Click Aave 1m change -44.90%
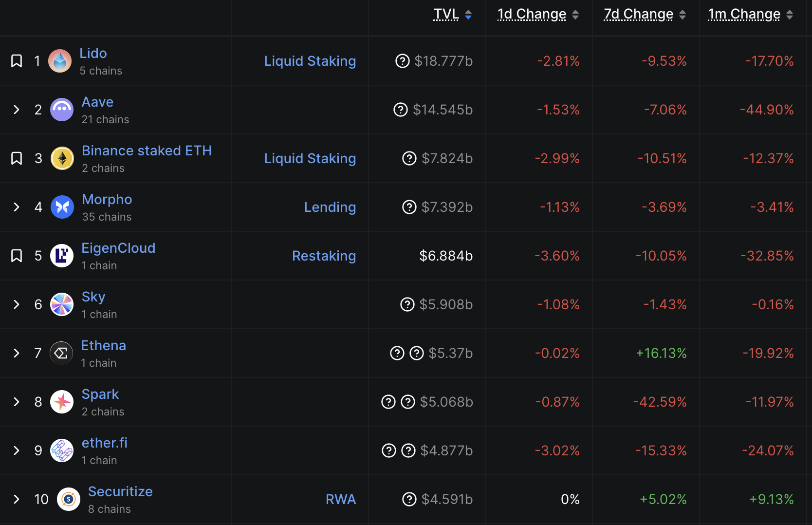 click(767, 110)
